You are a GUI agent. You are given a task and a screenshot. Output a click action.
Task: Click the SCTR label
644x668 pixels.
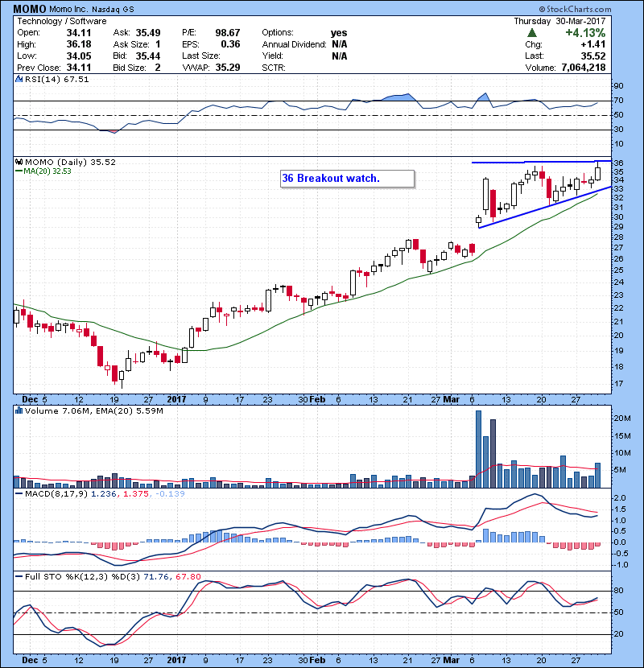[x=274, y=68]
